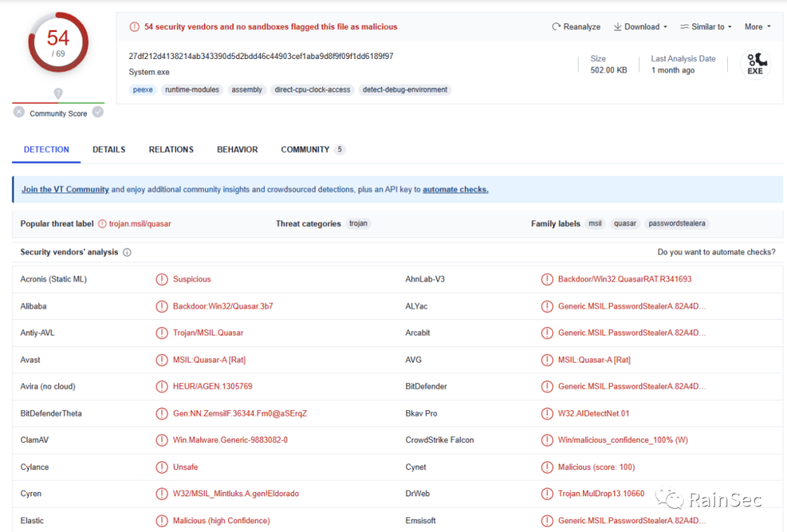The width and height of the screenshot is (787, 532).
Task: Click the runtime-modules tag
Action: click(x=192, y=90)
